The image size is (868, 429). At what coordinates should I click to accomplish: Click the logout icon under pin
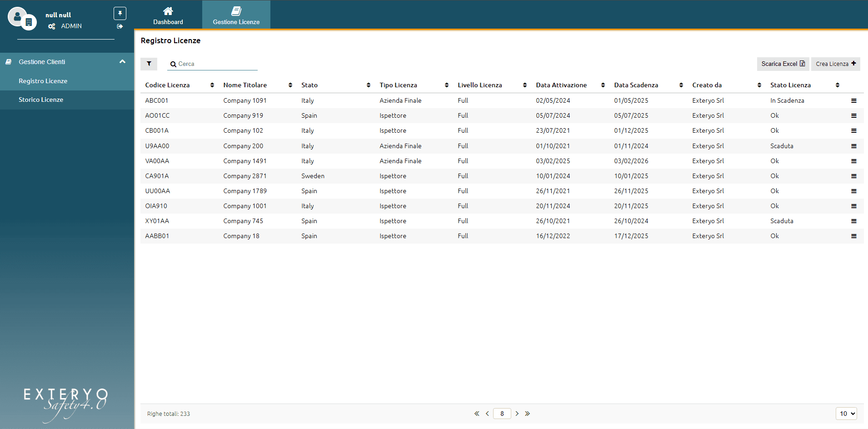point(120,26)
